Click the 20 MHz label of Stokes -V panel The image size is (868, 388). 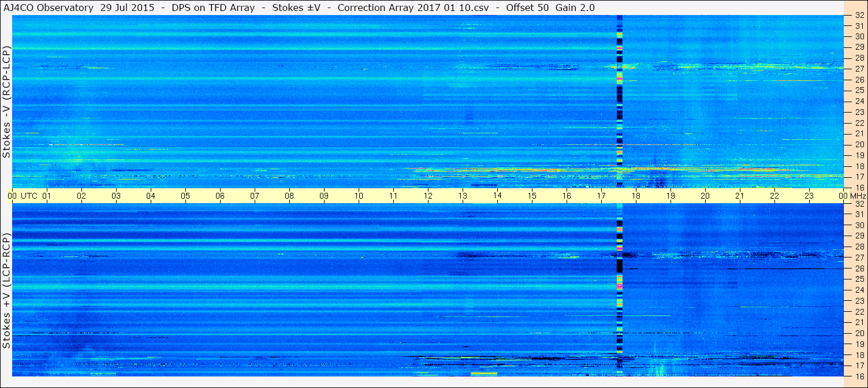(859, 144)
